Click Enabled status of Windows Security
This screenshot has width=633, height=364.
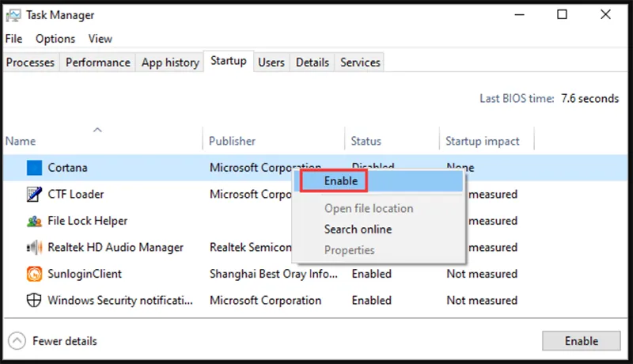coord(371,300)
